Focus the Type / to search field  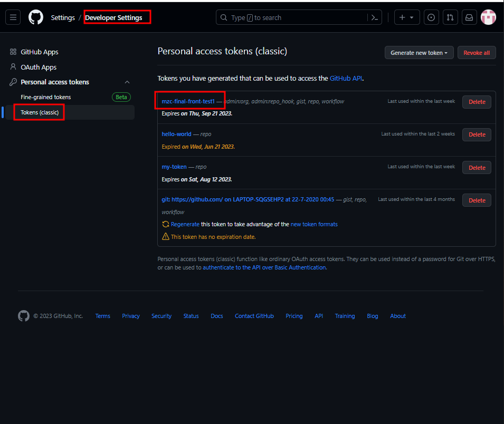pyautogui.click(x=299, y=17)
